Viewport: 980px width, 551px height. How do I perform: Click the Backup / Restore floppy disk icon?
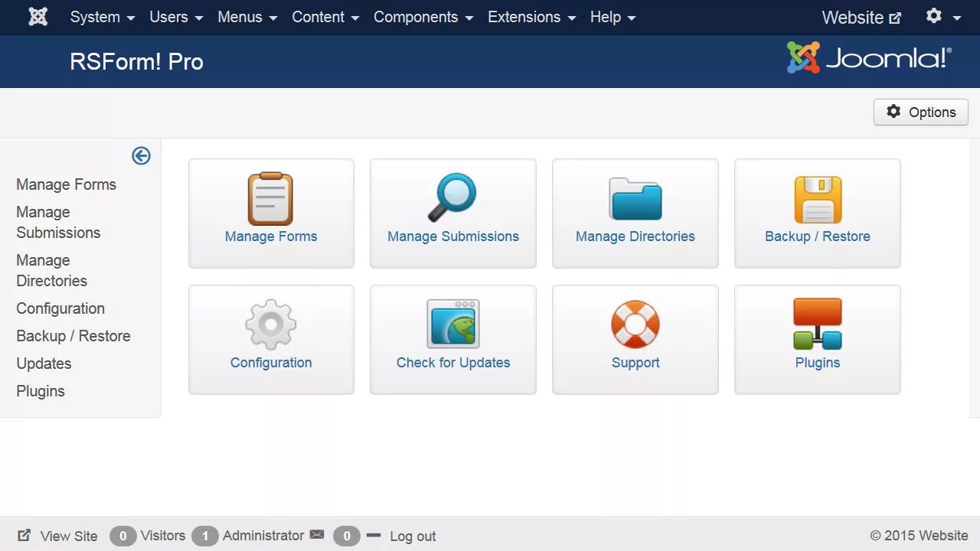tap(818, 200)
